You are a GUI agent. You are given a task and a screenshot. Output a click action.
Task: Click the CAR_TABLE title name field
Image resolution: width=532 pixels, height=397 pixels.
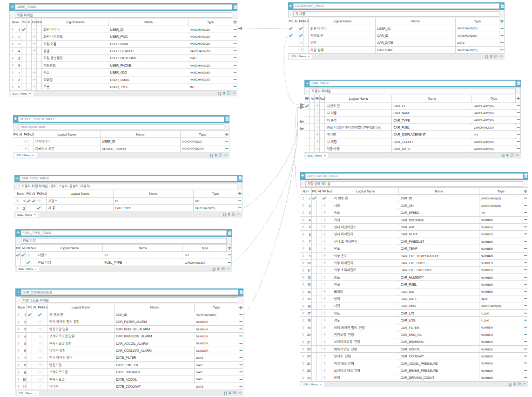coord(412,83)
